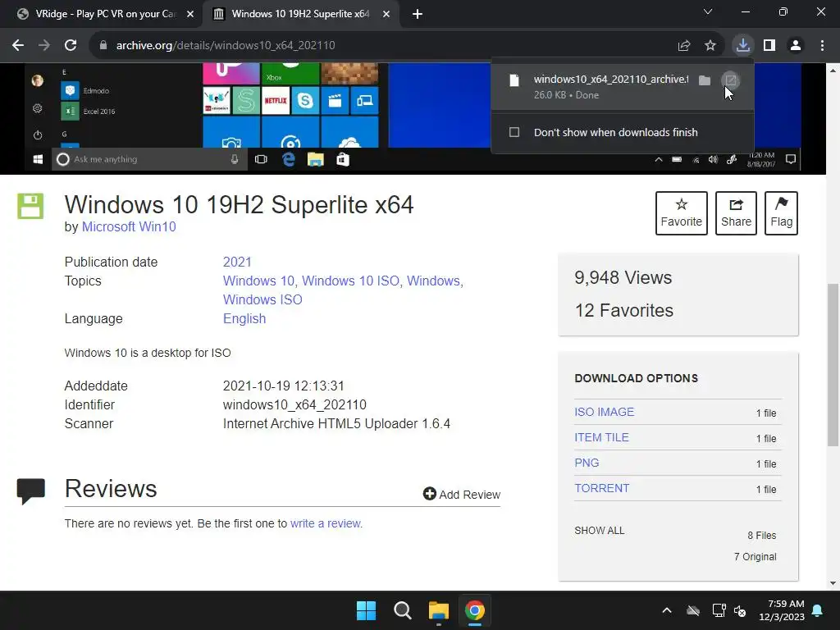The image size is (840, 630).
Task: Download the PNG option
Action: [587, 463]
